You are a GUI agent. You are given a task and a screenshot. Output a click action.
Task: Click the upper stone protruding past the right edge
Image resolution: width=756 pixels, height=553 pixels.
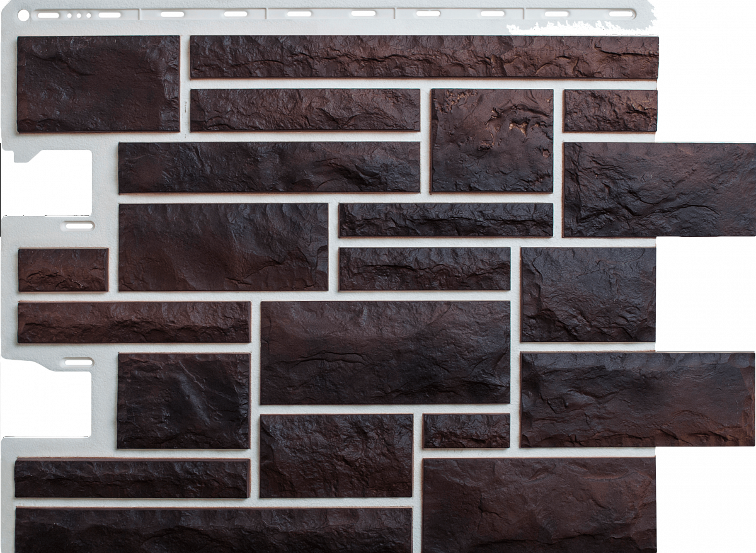[659, 190]
